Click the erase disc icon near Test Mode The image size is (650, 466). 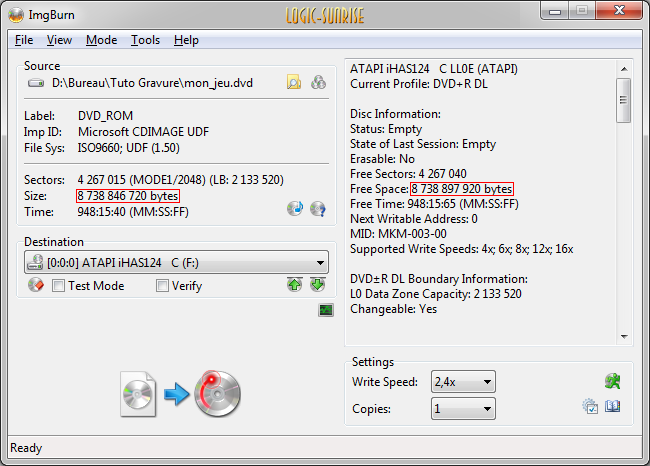tap(36, 285)
